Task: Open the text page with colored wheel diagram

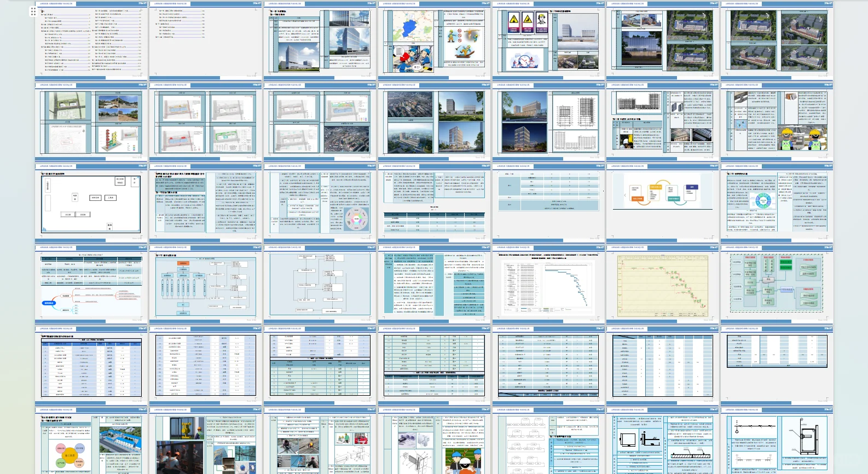Action: [x=320, y=203]
